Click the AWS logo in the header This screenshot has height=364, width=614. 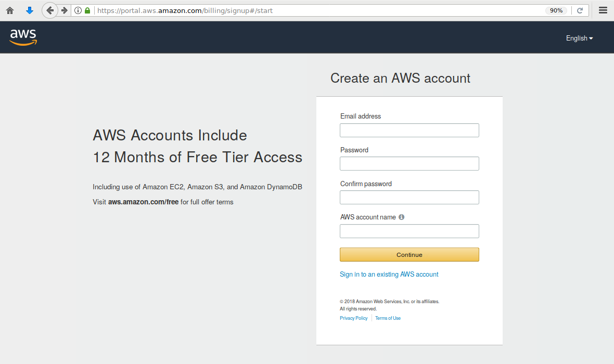23,37
